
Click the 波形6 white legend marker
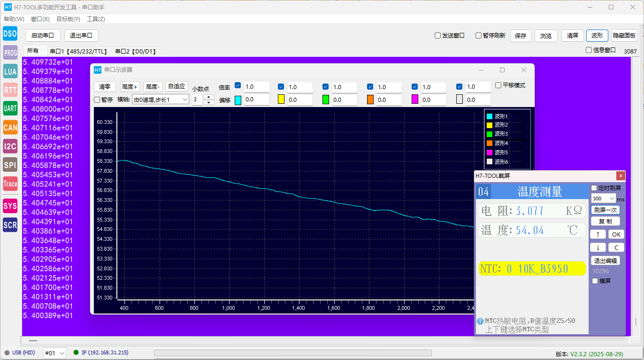click(490, 161)
